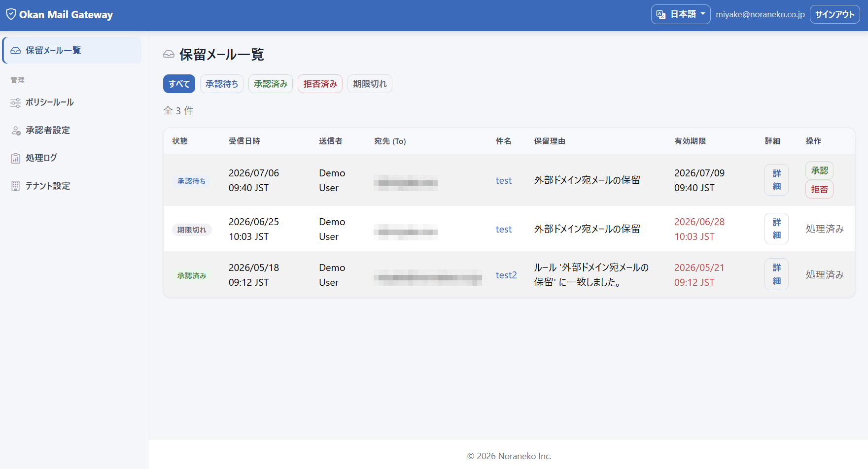The image size is (868, 469).
Task: Click the 管理 sidebar section label
Action: [x=18, y=80]
